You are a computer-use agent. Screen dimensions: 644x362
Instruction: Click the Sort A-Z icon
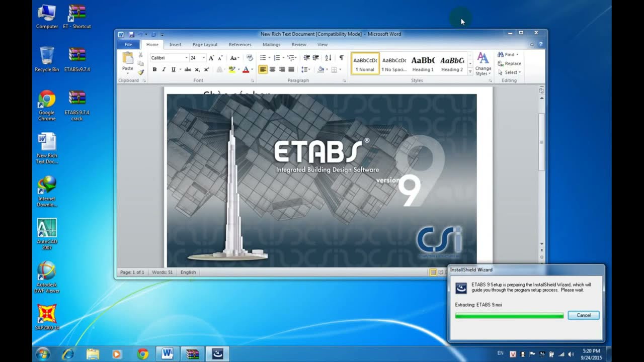(x=328, y=58)
